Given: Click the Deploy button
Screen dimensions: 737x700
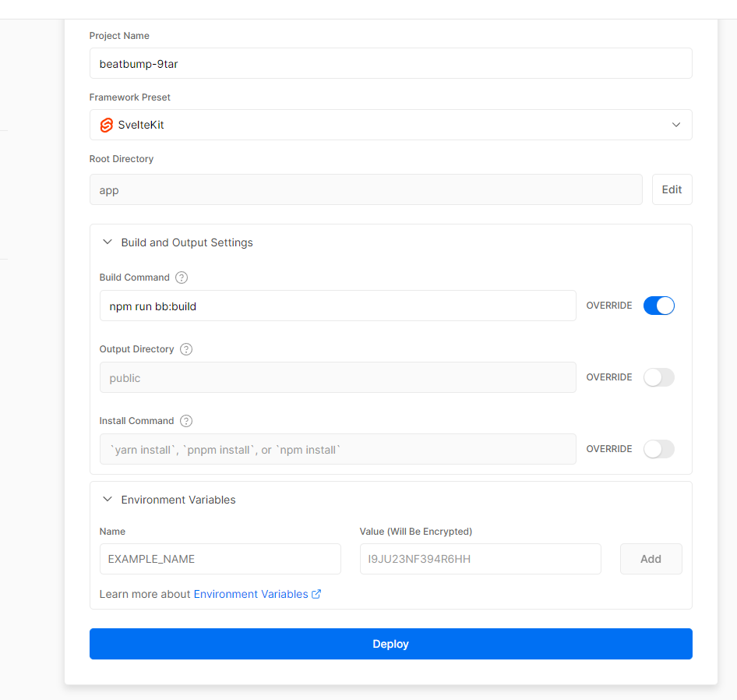Looking at the screenshot, I should [390, 644].
